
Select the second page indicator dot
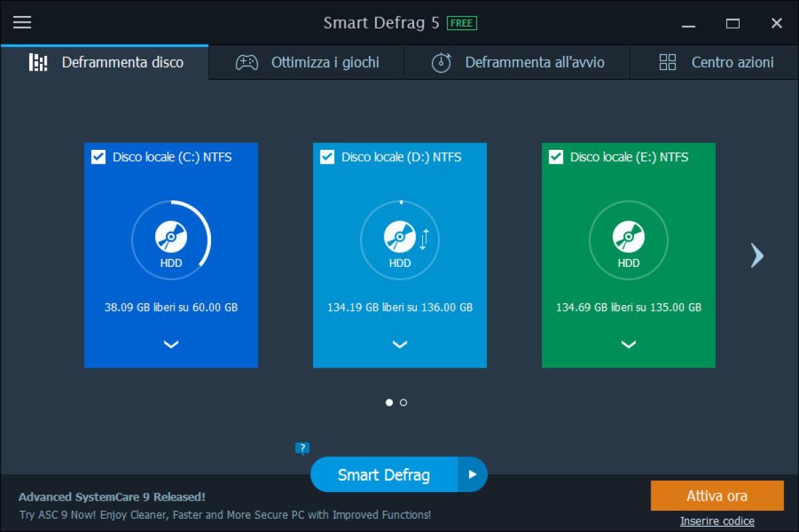point(404,402)
